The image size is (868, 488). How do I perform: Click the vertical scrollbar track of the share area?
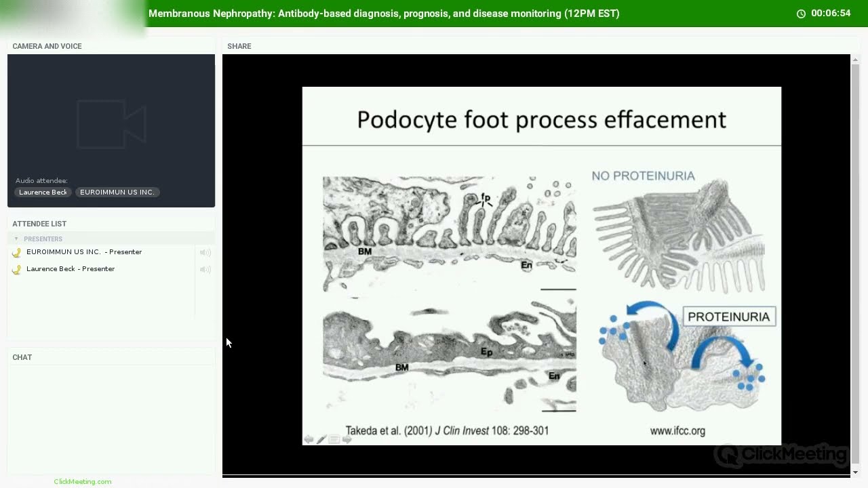(x=855, y=265)
